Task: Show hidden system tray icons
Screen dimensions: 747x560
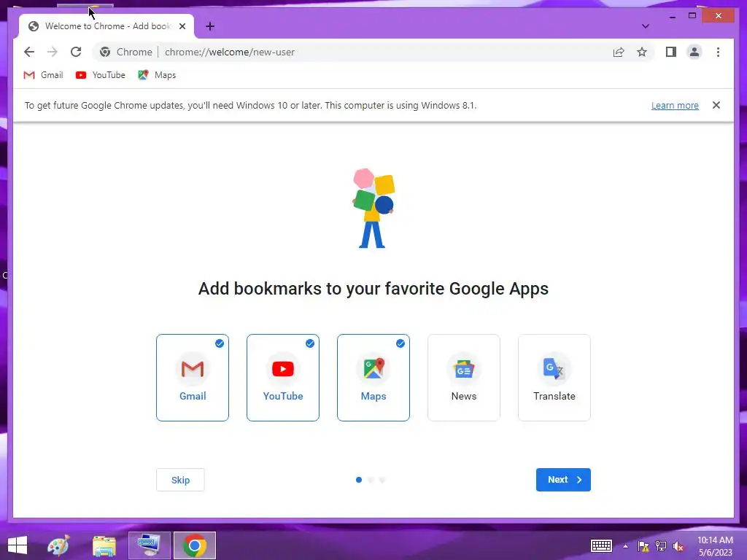Action: coord(625,546)
